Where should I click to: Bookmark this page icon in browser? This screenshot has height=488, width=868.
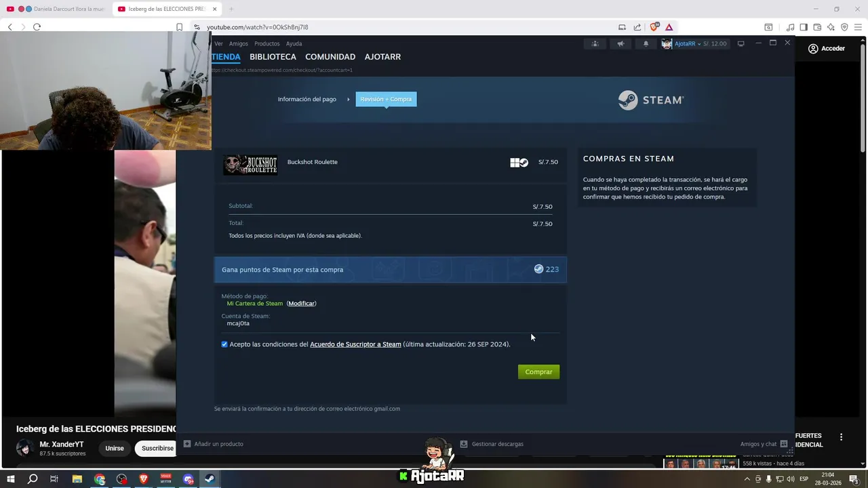pos(179,27)
